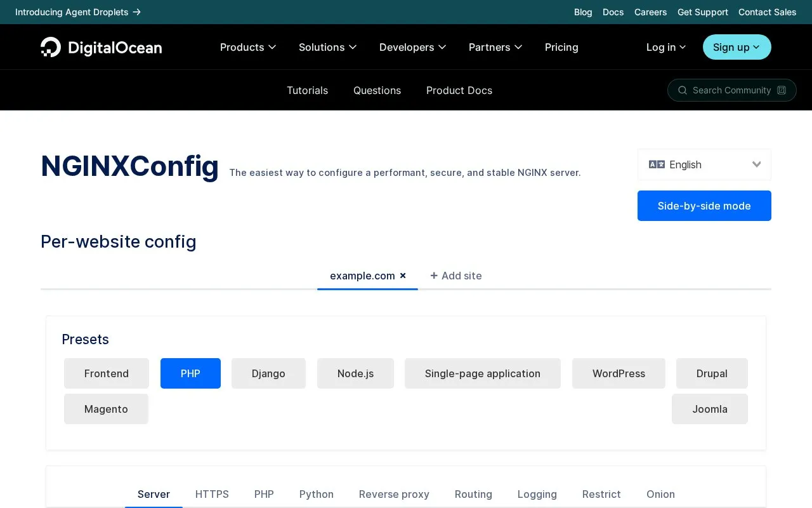812x508 pixels.
Task: Click the search magnifier icon in Search Community
Action: click(683, 90)
